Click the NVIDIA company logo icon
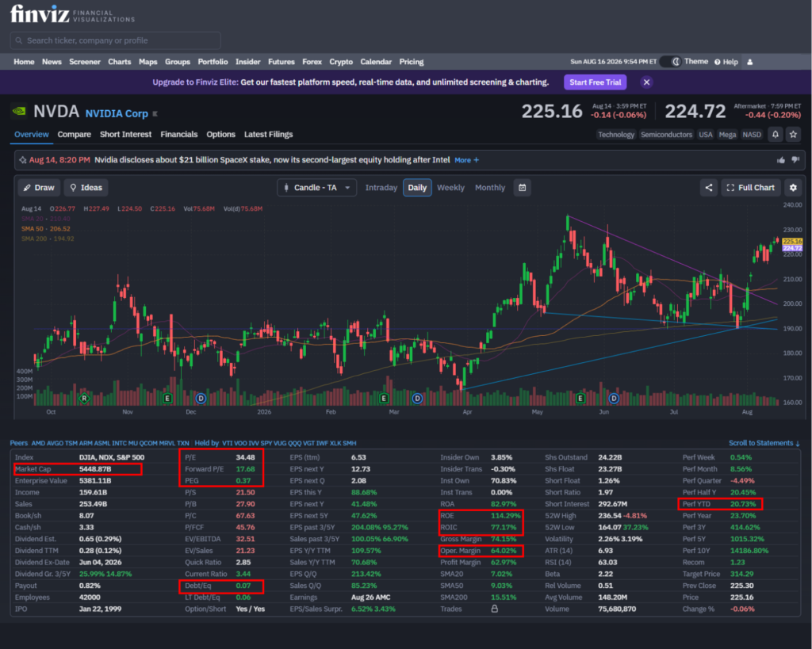The height and width of the screenshot is (649, 812). 19,111
